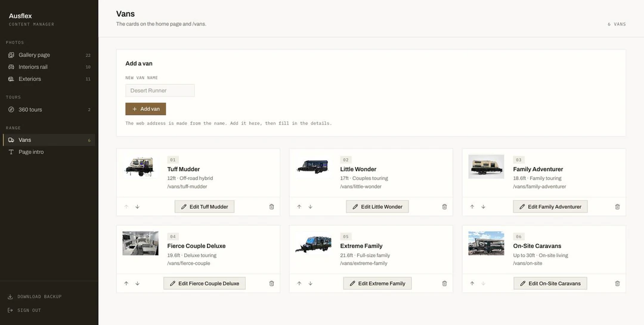Move Family Adventurer up with arrow icon
The height and width of the screenshot is (325, 644).
[472, 207]
